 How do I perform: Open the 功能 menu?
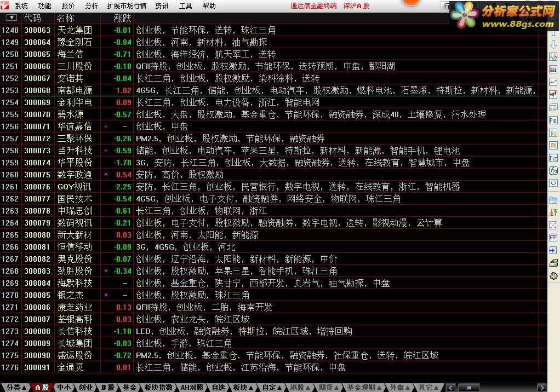[x=44, y=5]
